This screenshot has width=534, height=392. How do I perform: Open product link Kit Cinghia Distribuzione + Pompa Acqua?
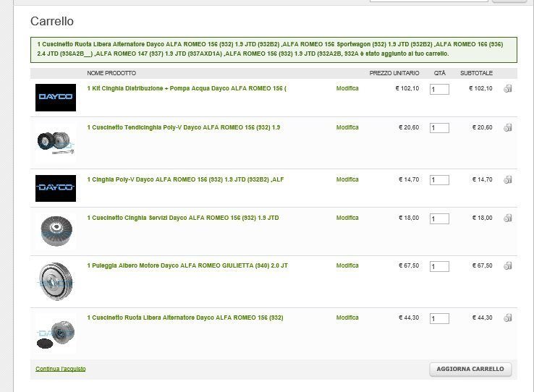pos(187,88)
